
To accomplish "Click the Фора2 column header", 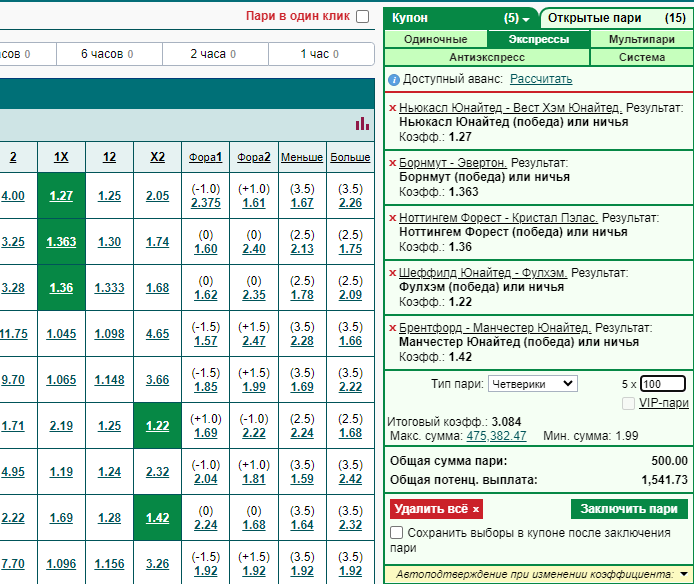I will point(254,157).
